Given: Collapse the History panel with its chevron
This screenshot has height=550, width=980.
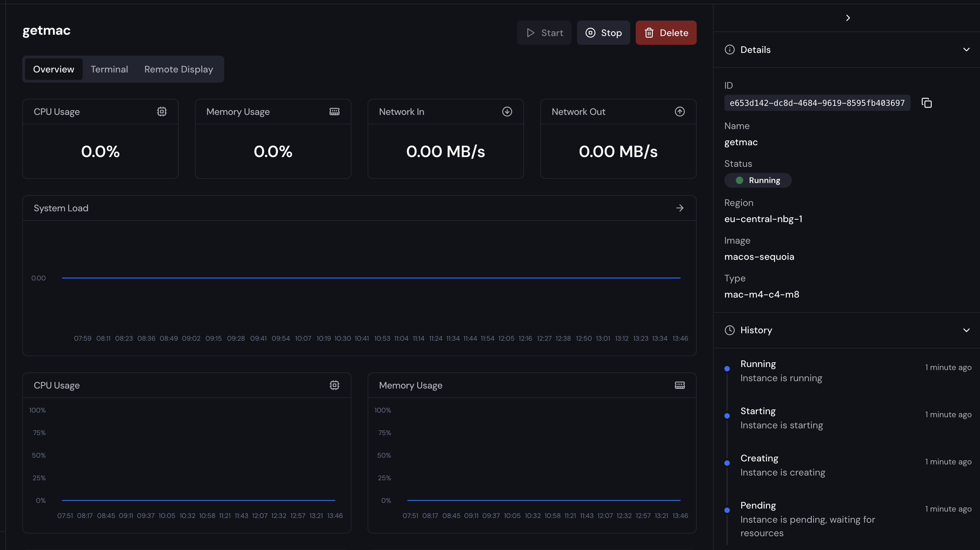Looking at the screenshot, I should [967, 330].
